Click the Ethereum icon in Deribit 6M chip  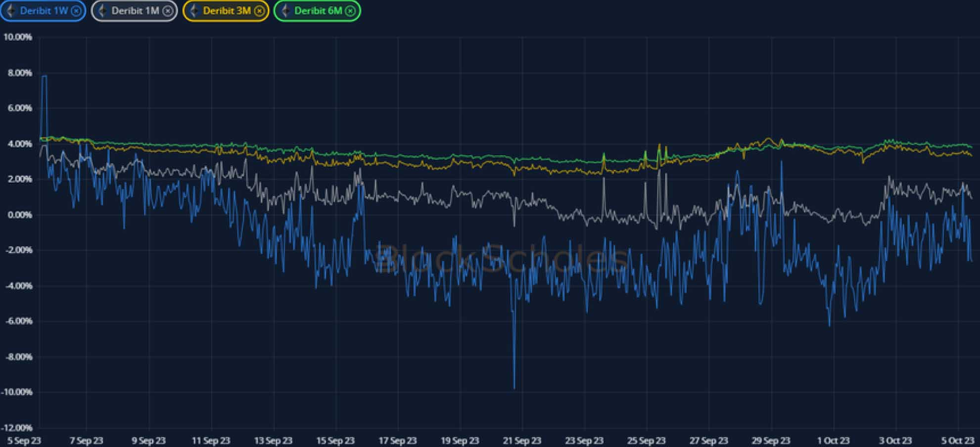(x=285, y=11)
